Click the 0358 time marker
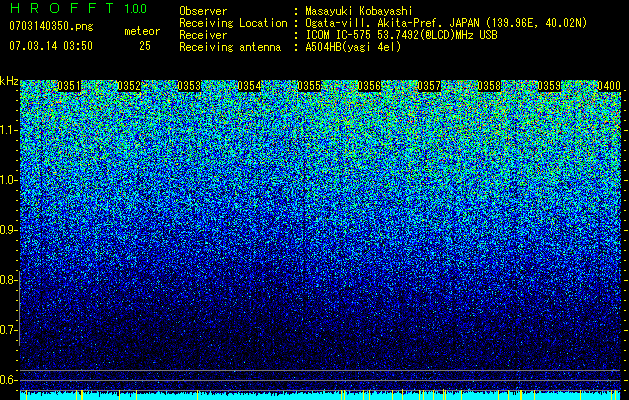The height and width of the screenshot is (400, 629). click(x=489, y=86)
